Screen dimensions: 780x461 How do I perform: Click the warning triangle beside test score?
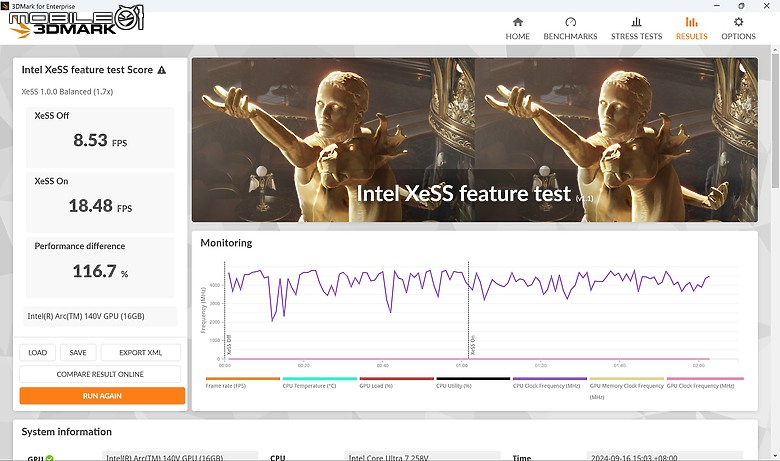click(162, 70)
